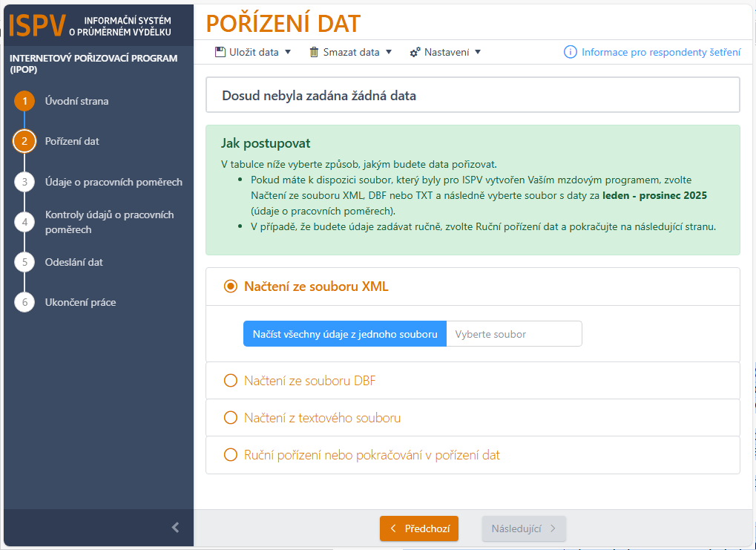Click the info circle icon
756x550 pixels.
[570, 52]
